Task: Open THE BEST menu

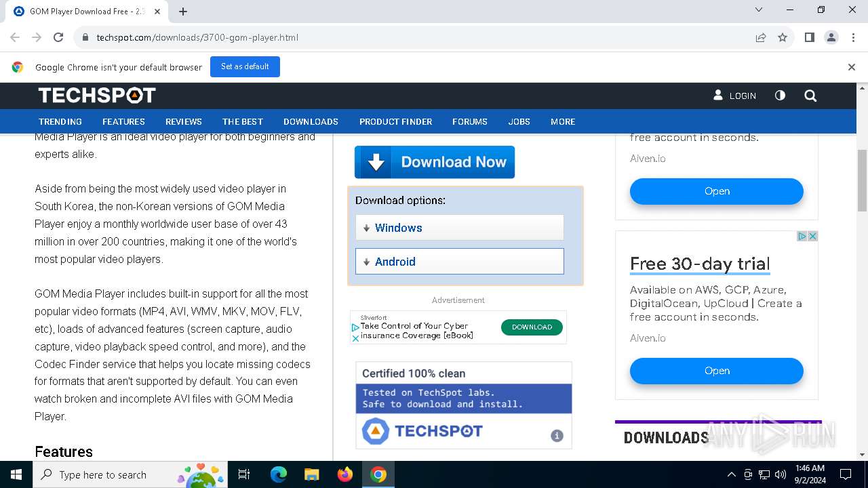Action: click(x=243, y=122)
